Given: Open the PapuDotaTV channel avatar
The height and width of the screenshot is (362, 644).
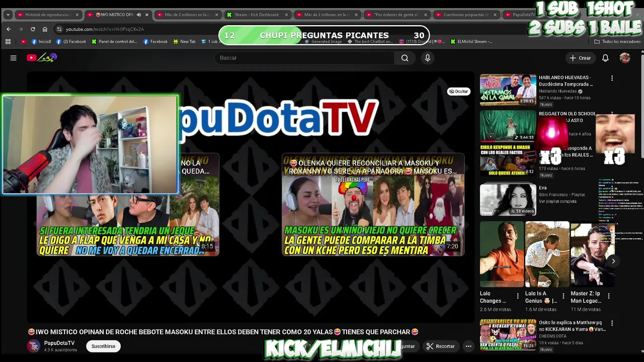Looking at the screenshot, I should point(34,346).
